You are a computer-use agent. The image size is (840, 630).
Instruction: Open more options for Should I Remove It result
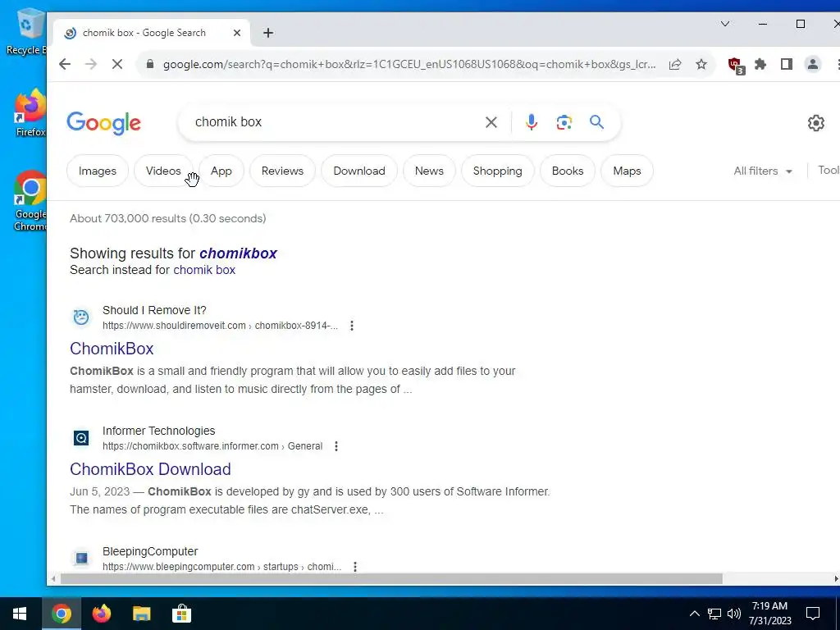tap(352, 326)
